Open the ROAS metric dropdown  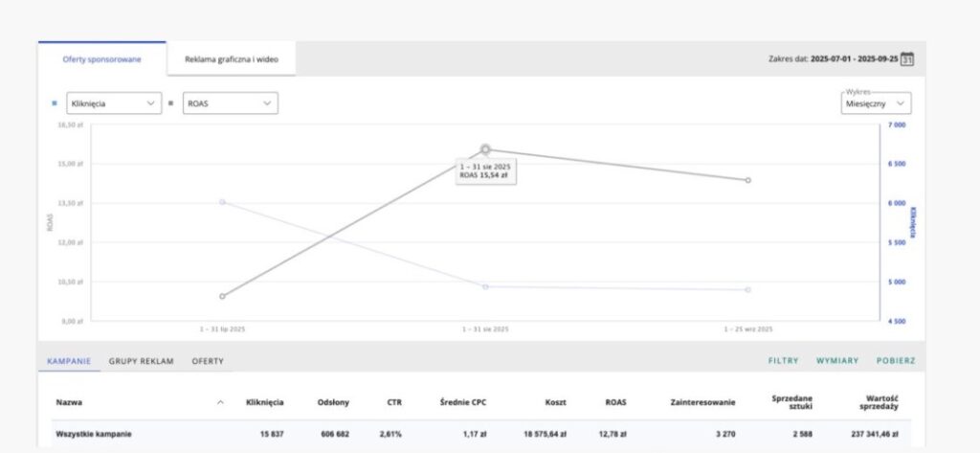click(x=230, y=103)
